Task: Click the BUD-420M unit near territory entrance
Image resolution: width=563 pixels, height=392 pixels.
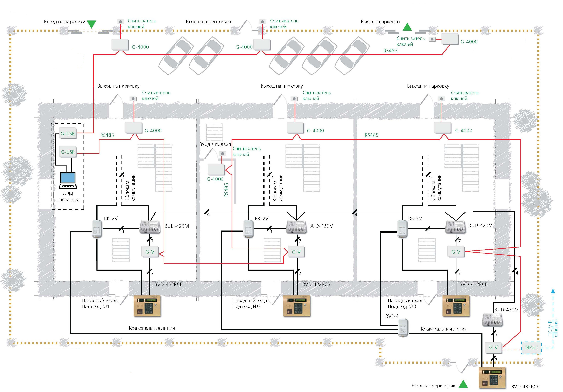Action: click(492, 320)
